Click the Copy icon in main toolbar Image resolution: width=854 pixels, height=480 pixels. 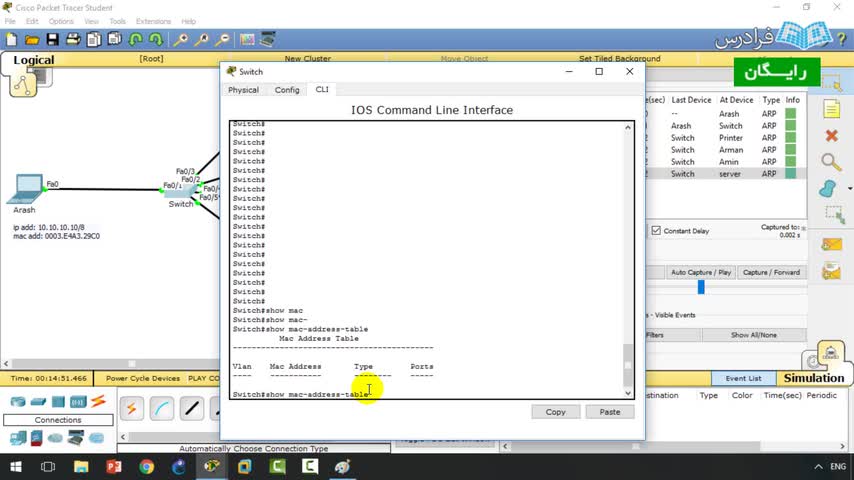(94, 40)
